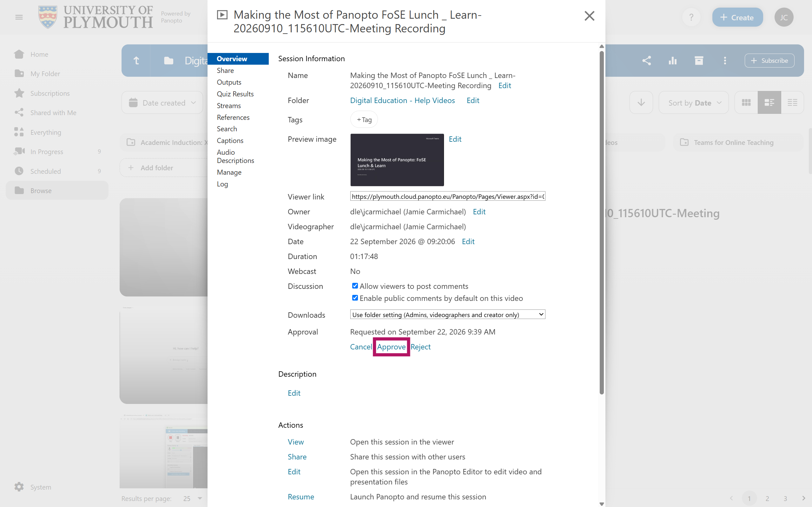Switch to grid view layout
The image size is (812, 507).
(x=746, y=103)
